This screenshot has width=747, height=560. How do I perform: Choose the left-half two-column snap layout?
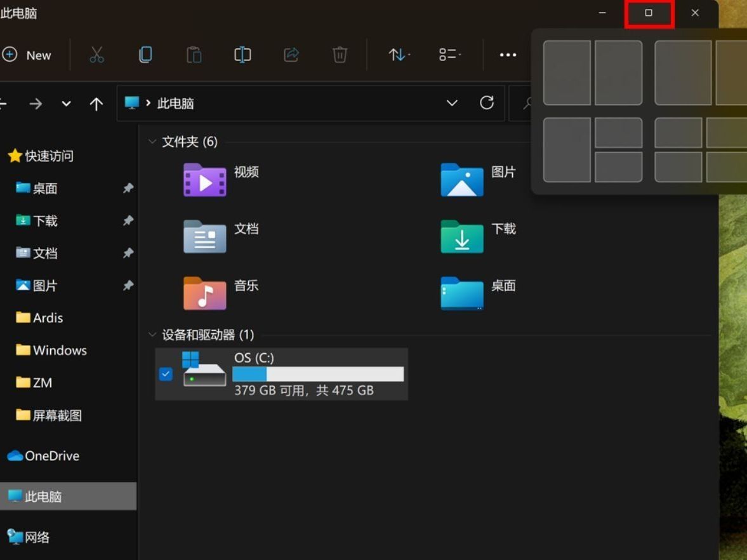click(x=567, y=73)
